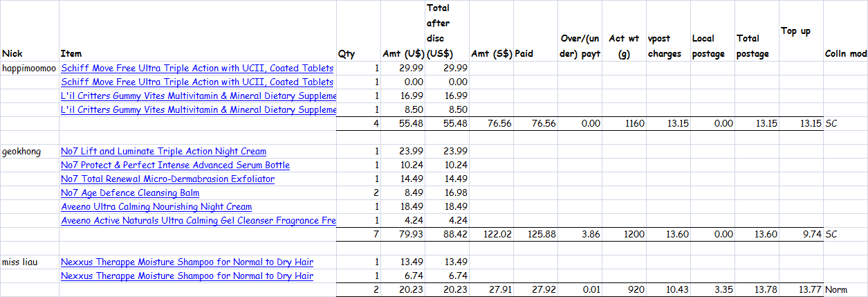The width and height of the screenshot is (868, 297).
Task: Follow the No7 Protect & Perfect Serum Bottle link
Action: [x=175, y=165]
